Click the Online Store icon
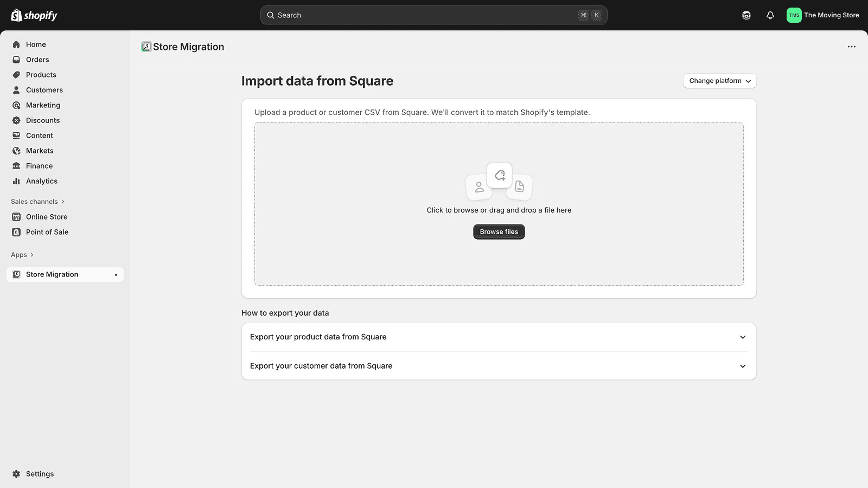Image resolution: width=868 pixels, height=488 pixels. pyautogui.click(x=16, y=217)
